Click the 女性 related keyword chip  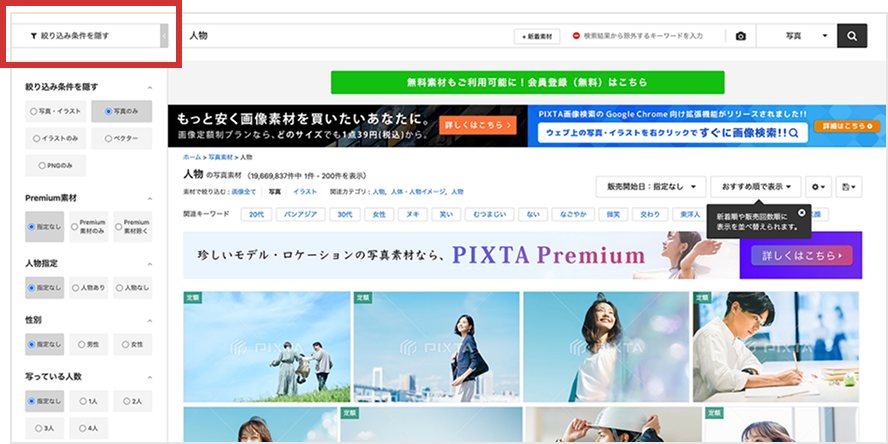(379, 215)
